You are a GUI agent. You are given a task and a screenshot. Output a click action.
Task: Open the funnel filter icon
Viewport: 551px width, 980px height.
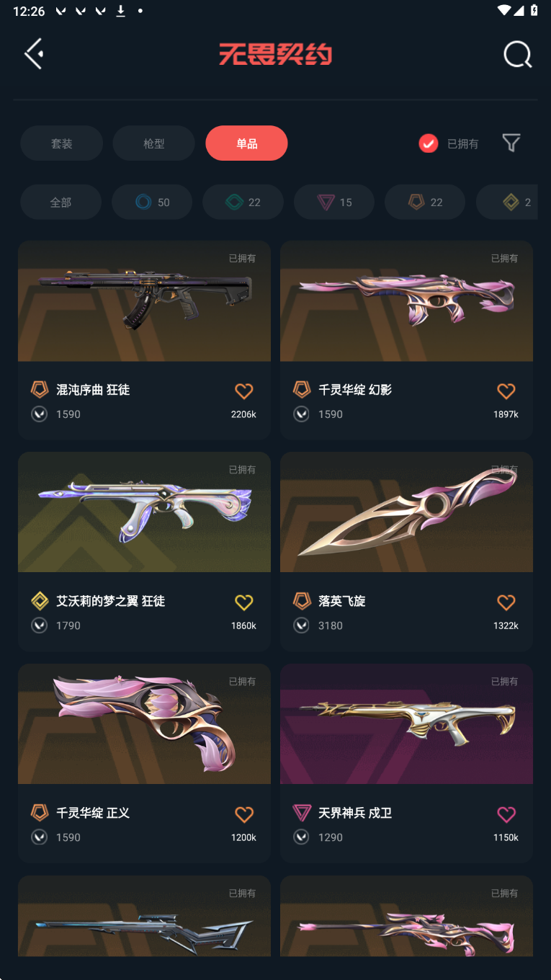point(511,143)
